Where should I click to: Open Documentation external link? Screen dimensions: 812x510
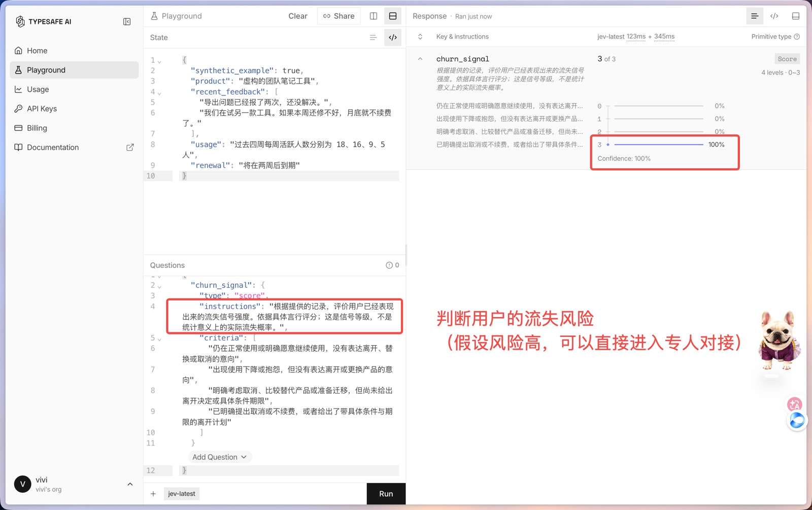74,147
